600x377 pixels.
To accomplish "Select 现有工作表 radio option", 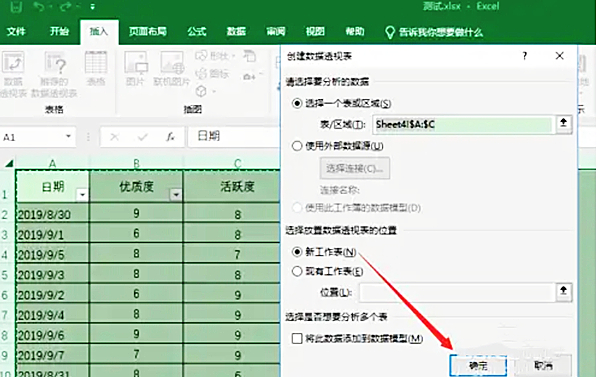I will tap(297, 271).
